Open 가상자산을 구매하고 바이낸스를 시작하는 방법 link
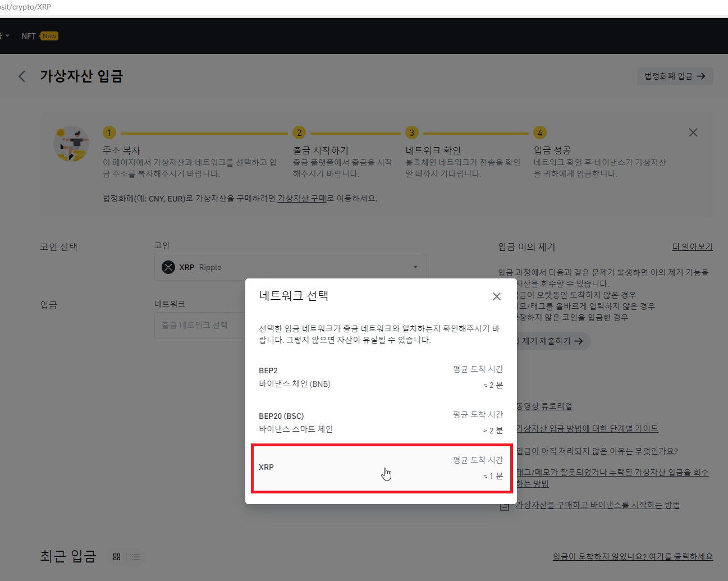Viewport: 728px width, 581px height. coord(598,505)
